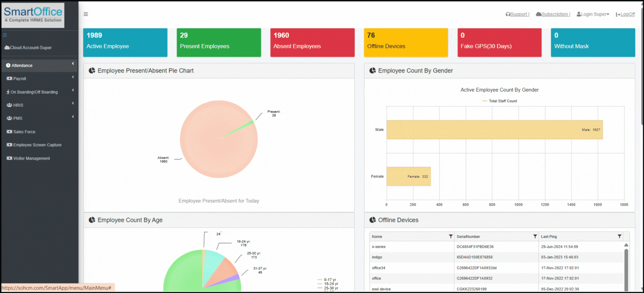Open the Without Mask card
The height and width of the screenshot is (293, 644).
pos(593,43)
